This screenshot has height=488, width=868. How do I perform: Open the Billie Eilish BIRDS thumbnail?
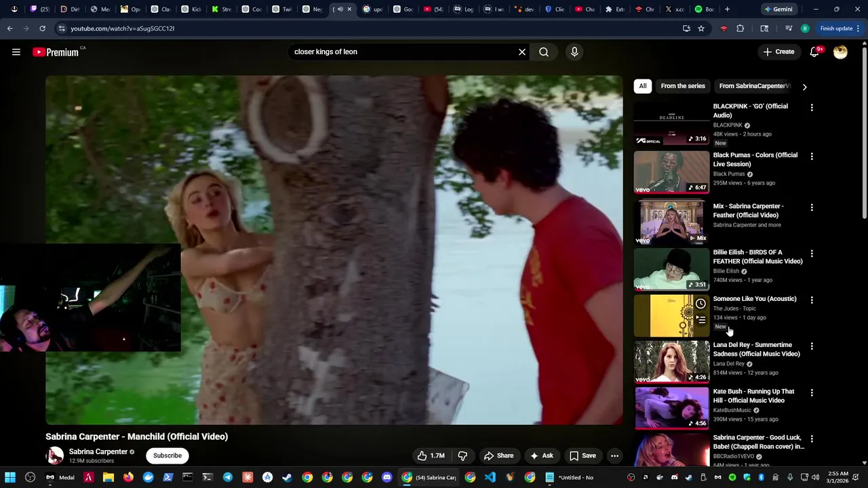click(671, 270)
